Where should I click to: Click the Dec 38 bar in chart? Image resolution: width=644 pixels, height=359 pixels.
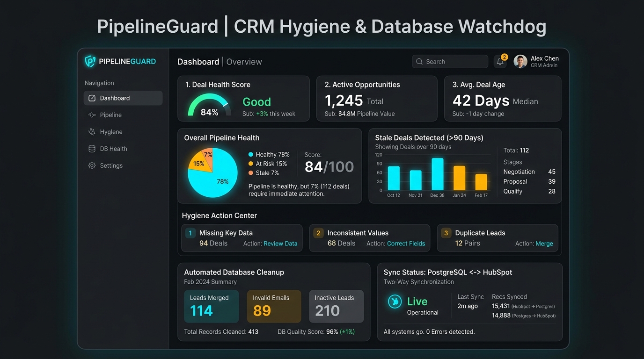pyautogui.click(x=438, y=174)
